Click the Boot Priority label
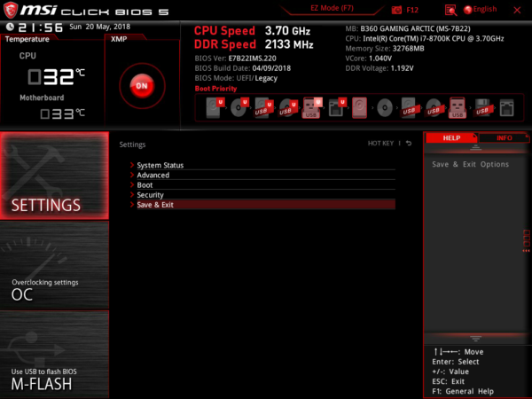The height and width of the screenshot is (399, 532). [x=215, y=89]
